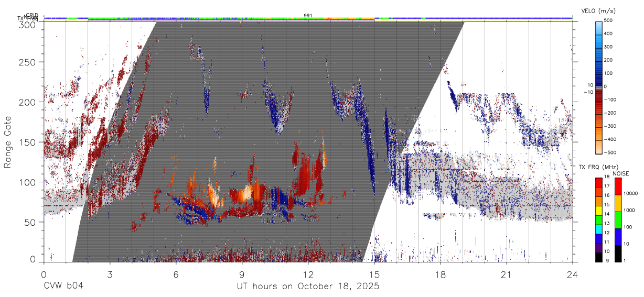Click the blue 10–100 NOISE colorbar segment

point(618,237)
